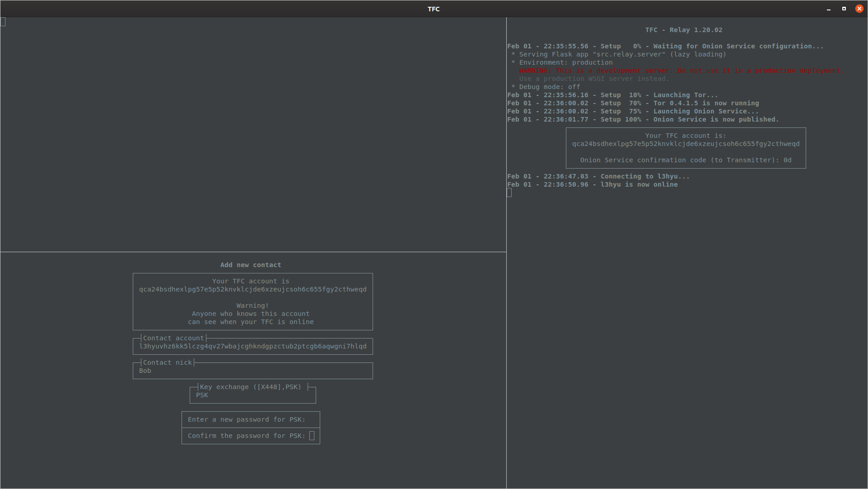This screenshot has width=868, height=489.
Task: Click 'l3hyu is now online' log line
Action: 592,184
